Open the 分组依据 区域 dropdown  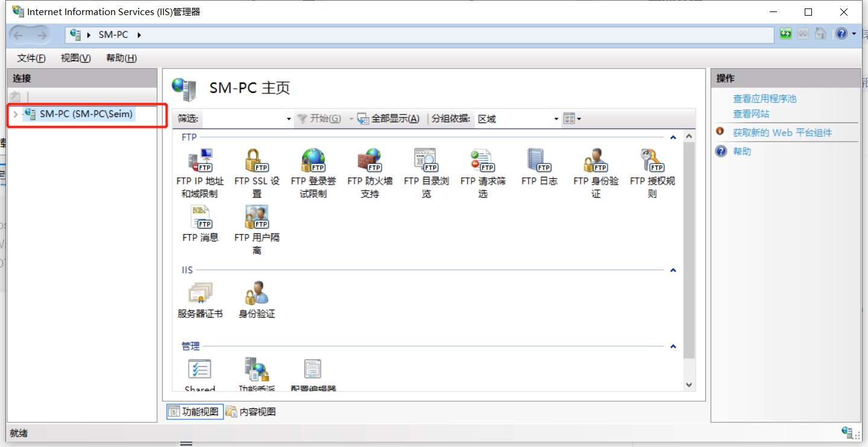[x=556, y=119]
